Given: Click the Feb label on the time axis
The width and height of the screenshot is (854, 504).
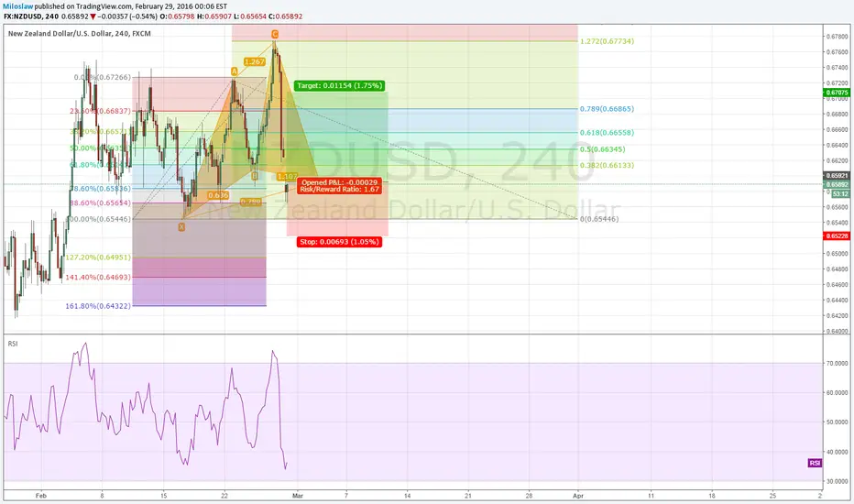Looking at the screenshot, I should point(41,496).
